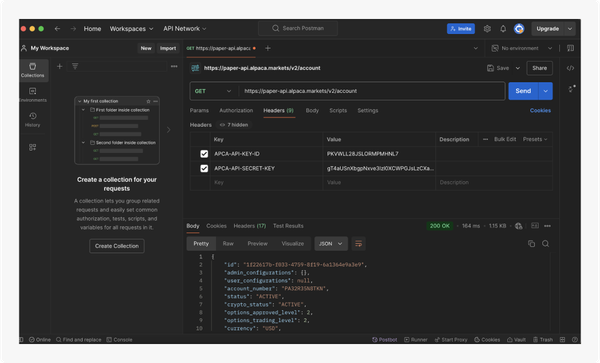600x363 pixels.
Task: Search within the response body
Action: point(546,244)
